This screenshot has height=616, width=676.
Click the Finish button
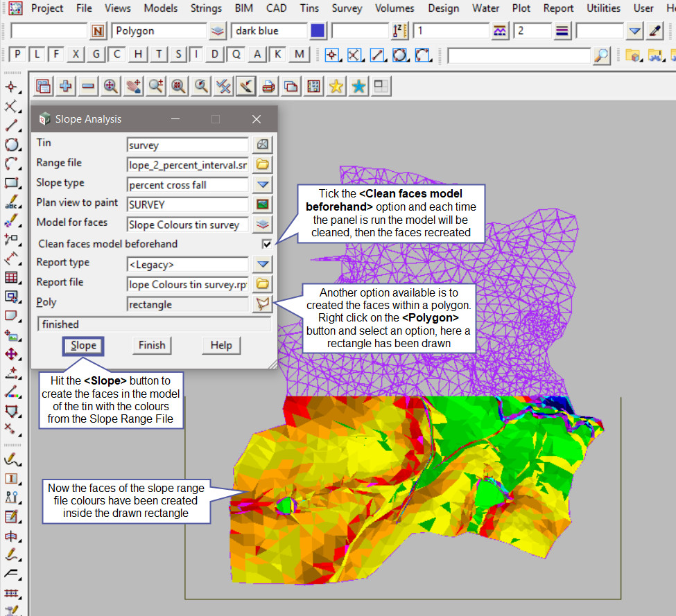click(152, 345)
